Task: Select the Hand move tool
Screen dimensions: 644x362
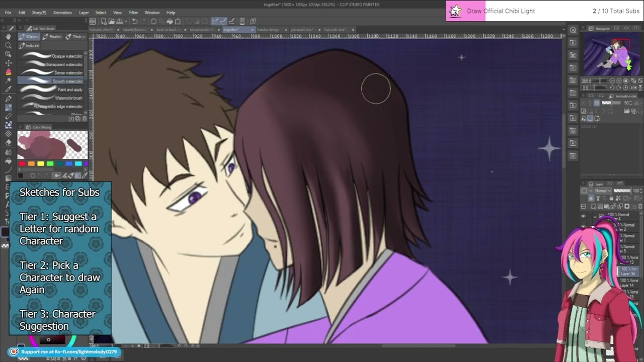Action: coord(8,37)
